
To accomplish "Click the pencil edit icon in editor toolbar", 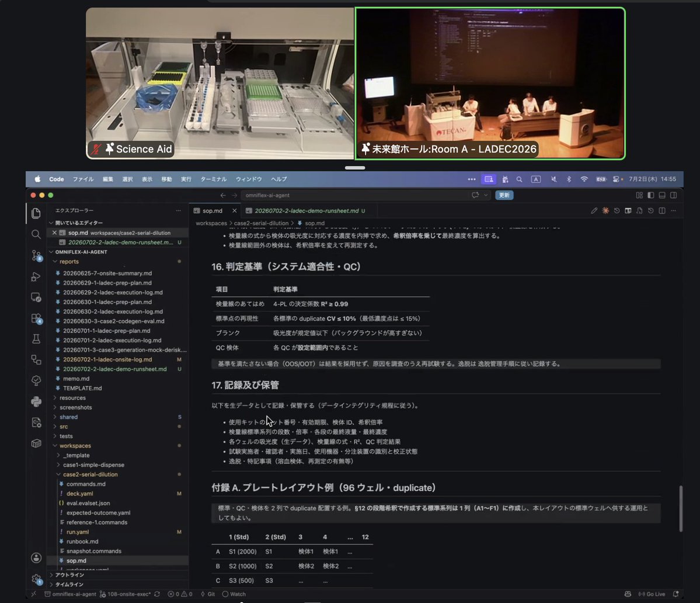I will (x=594, y=211).
